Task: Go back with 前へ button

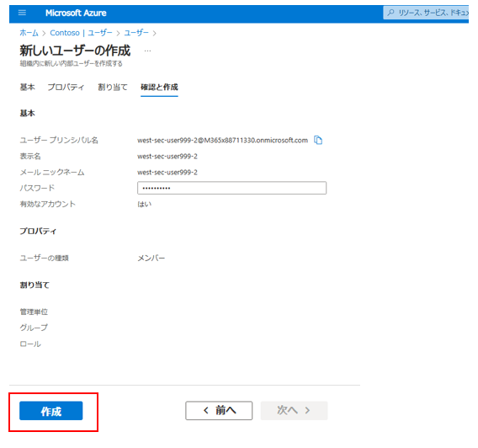Action: click(x=219, y=410)
